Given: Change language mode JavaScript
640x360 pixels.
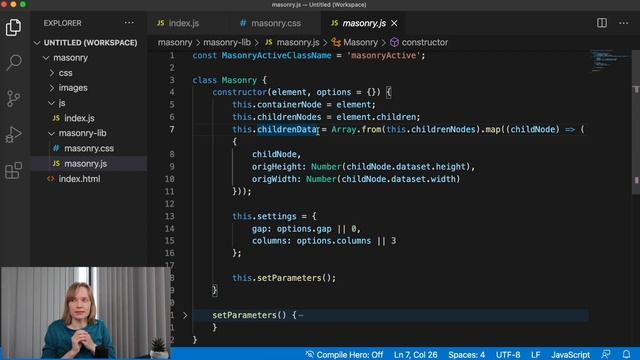Looking at the screenshot, I should 570,355.
